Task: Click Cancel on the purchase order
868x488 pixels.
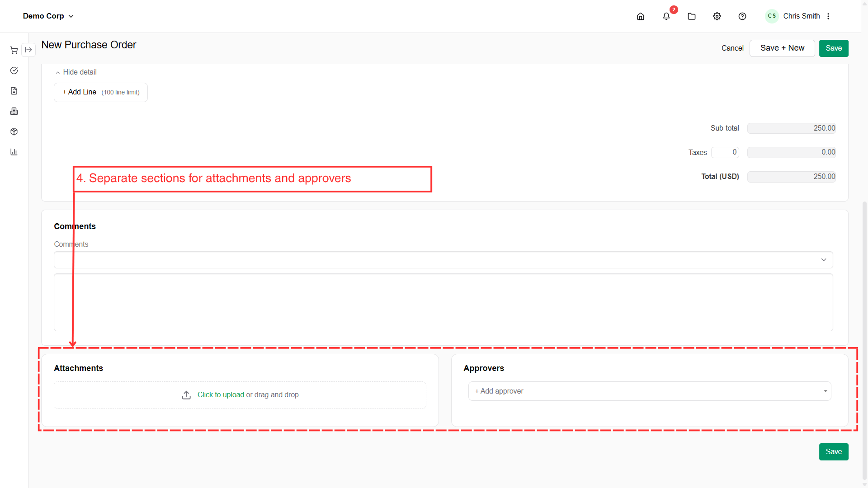Action: click(x=732, y=48)
